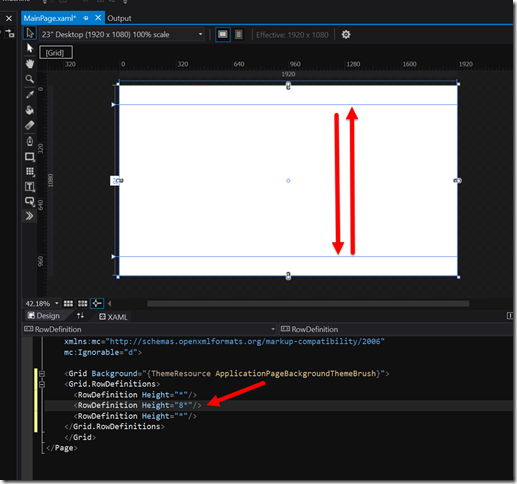Viewport: 517px width, 484px height.
Task: Toggle snapping to snap lines
Action: click(x=97, y=303)
